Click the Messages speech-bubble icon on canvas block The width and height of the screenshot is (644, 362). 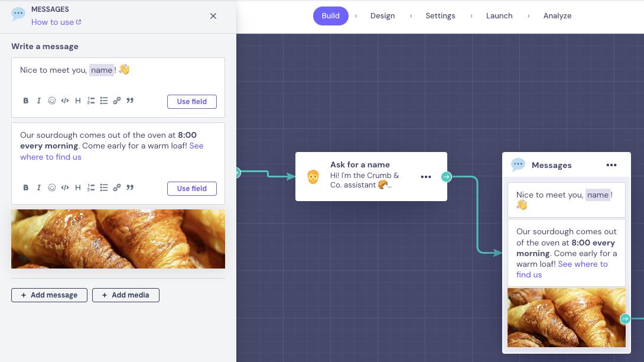(518, 165)
